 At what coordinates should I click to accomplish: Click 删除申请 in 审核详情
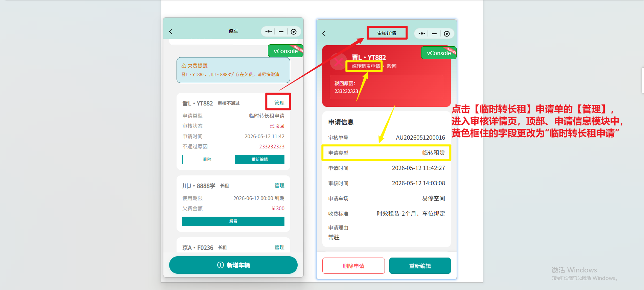tap(353, 266)
